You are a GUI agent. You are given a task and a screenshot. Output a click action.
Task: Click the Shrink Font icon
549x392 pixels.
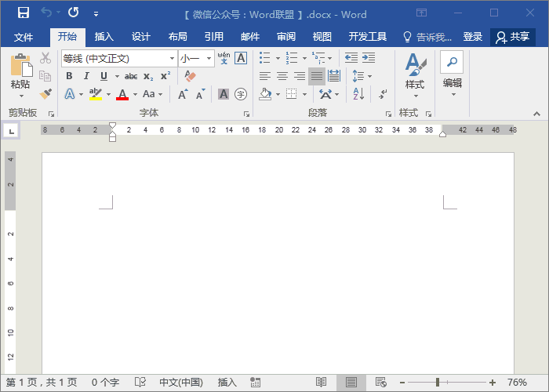(200, 94)
